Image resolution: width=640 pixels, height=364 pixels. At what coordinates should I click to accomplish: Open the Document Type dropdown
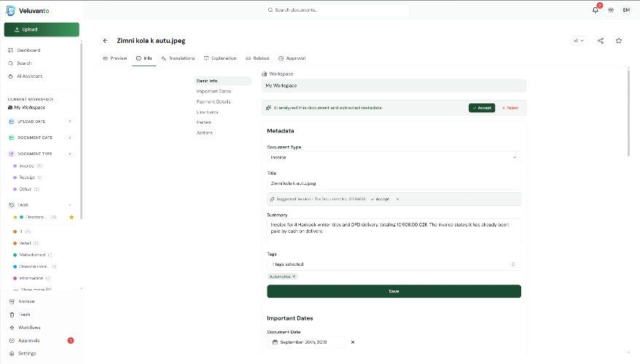(x=394, y=157)
